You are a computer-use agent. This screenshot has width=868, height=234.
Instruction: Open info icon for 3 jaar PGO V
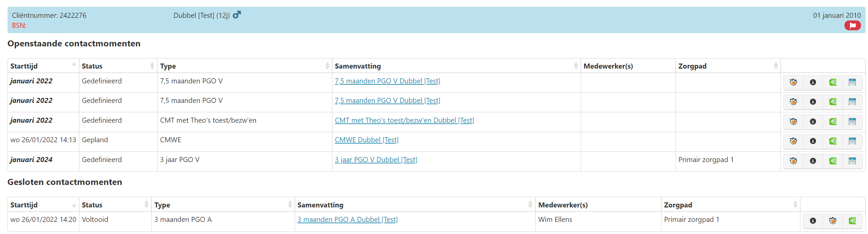813,161
